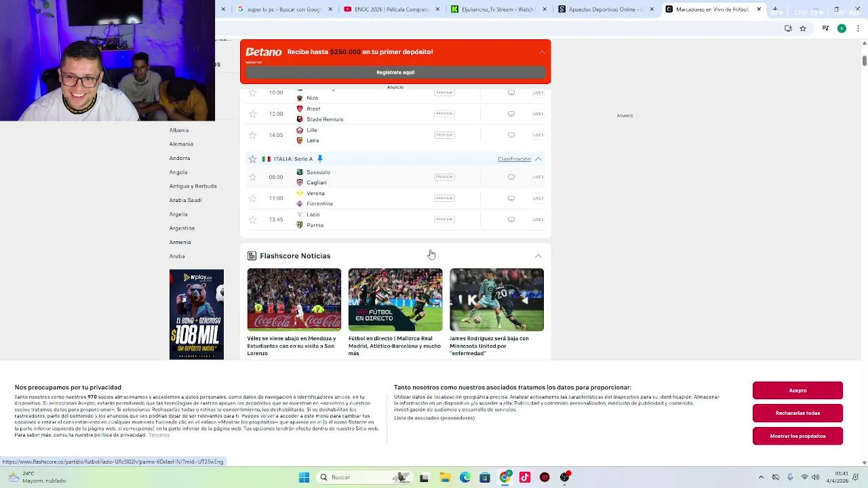Switch to xuper tv pc Google search tab
Image resolution: width=868 pixels, height=488 pixels.
(285, 9)
